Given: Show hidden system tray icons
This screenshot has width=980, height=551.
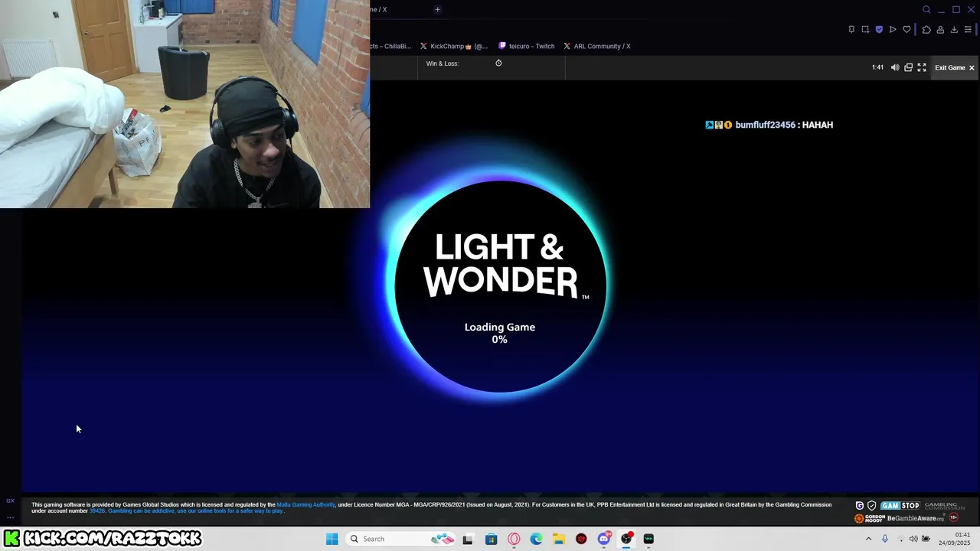Looking at the screenshot, I should (x=868, y=539).
